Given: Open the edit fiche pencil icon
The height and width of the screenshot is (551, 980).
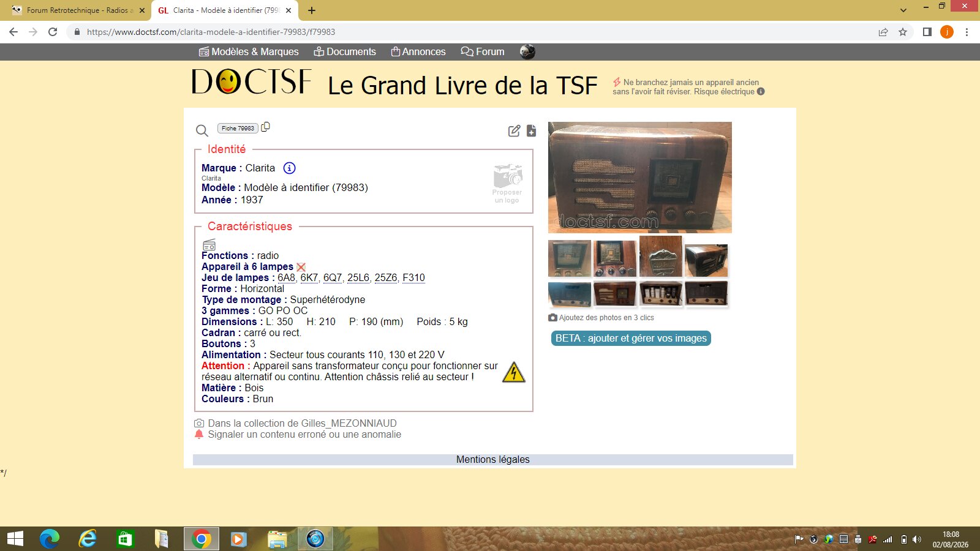Looking at the screenshot, I should [x=514, y=130].
